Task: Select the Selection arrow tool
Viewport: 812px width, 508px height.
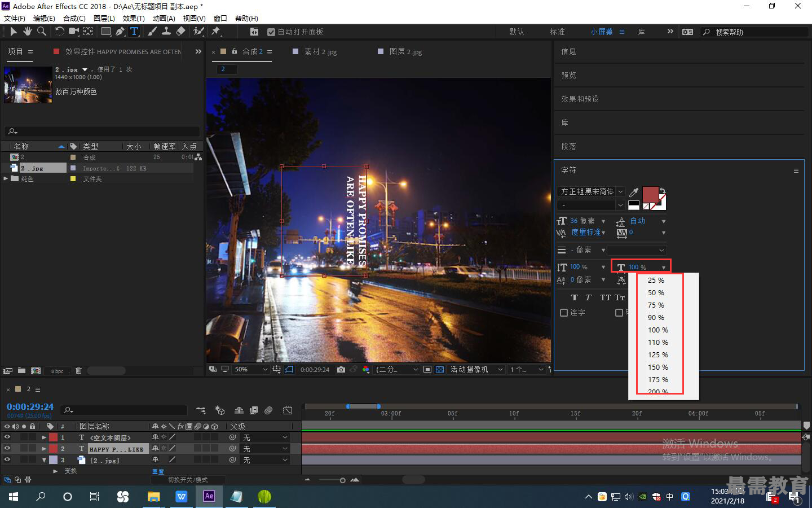Action: coord(14,32)
